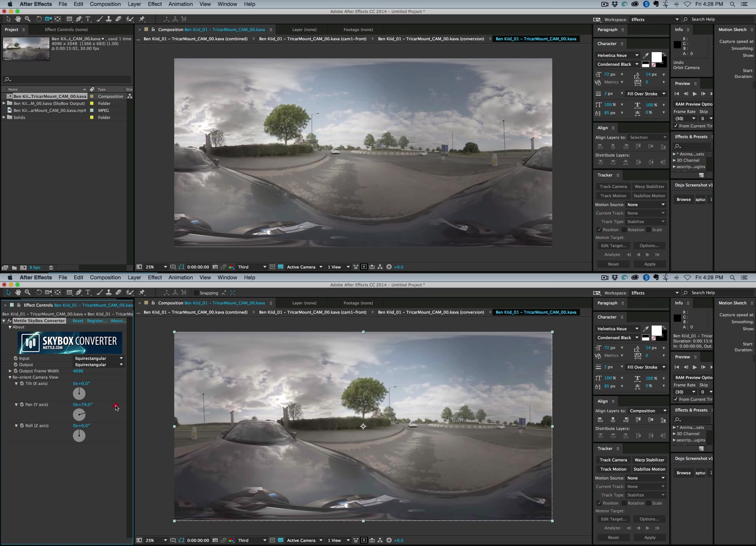Select the TricarMount_CAM_00.kava.mp4 footage item
The image size is (756, 546).
(49, 110)
